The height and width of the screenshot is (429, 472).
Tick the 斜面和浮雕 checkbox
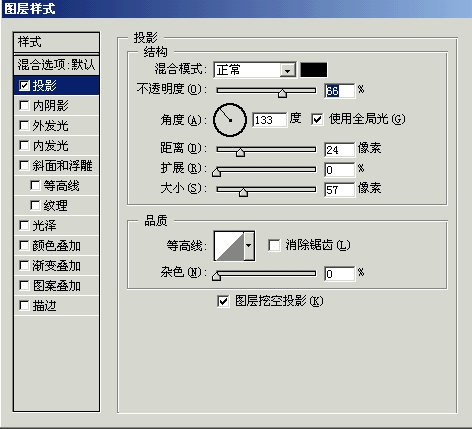point(24,166)
